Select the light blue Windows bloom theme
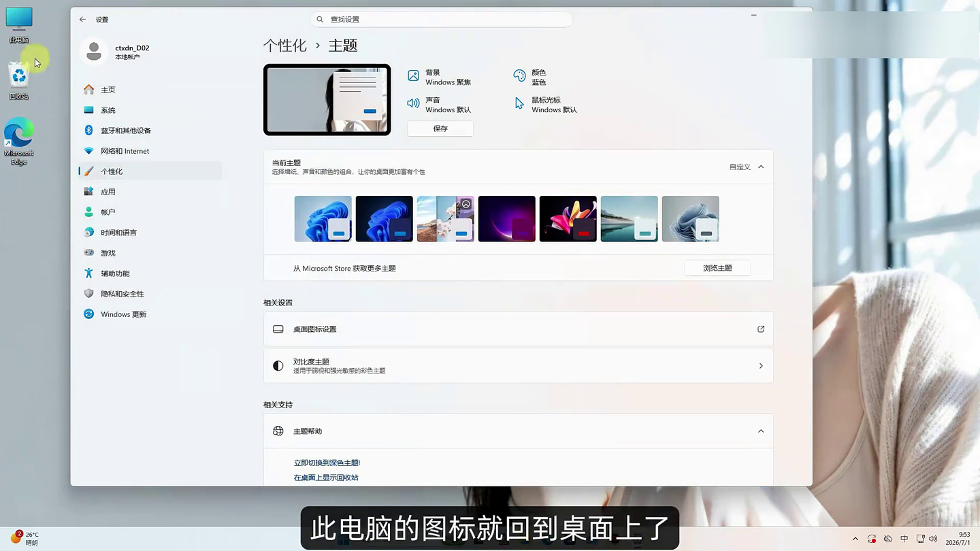The width and height of the screenshot is (980, 551). point(323,219)
